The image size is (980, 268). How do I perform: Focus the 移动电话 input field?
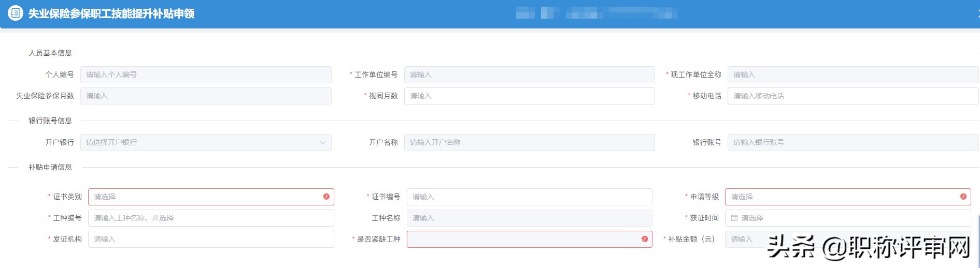[x=853, y=96]
